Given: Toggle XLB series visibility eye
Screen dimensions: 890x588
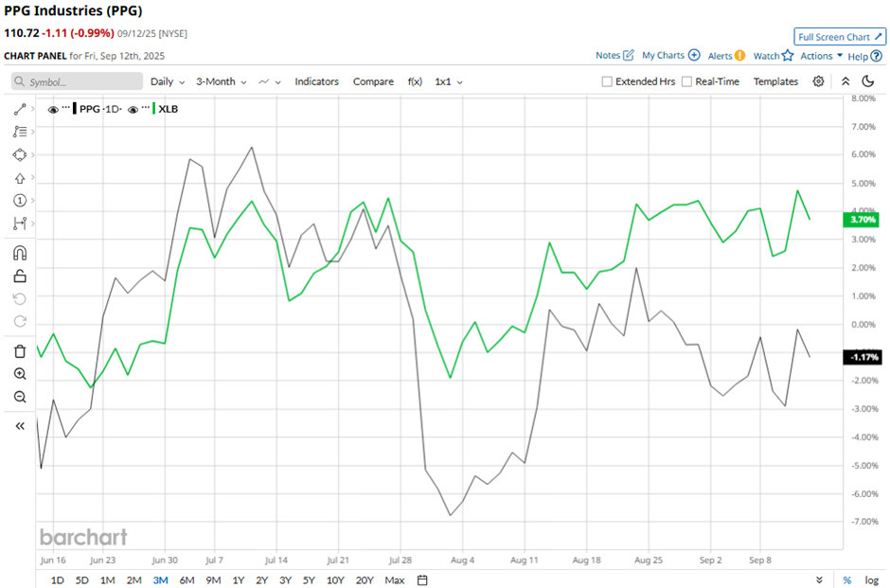Looking at the screenshot, I should tap(133, 110).
